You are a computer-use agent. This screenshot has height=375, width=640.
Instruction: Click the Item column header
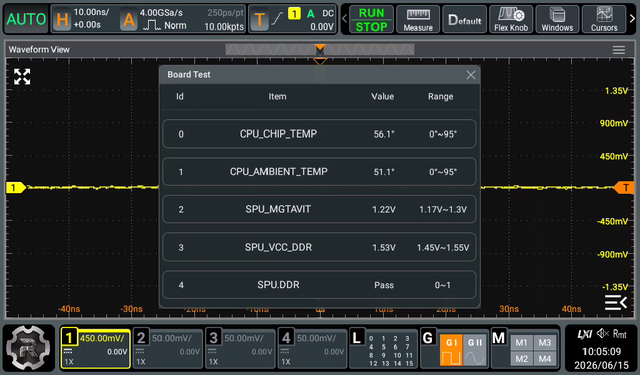277,97
